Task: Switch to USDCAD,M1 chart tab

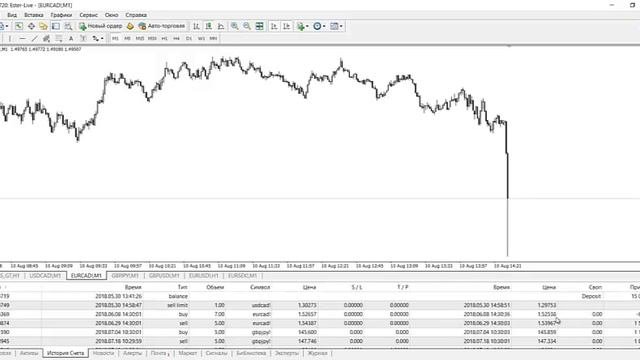Action: point(45,276)
